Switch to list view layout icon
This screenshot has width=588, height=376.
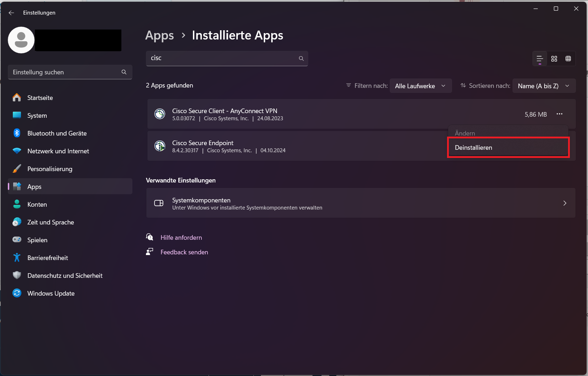[540, 59]
